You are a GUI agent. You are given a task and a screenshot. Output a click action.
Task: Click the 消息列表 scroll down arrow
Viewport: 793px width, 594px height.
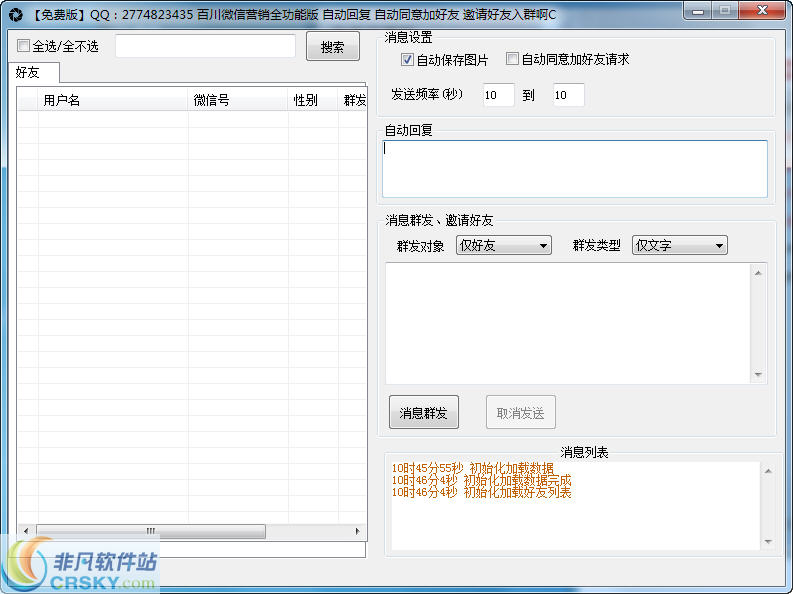pos(768,541)
